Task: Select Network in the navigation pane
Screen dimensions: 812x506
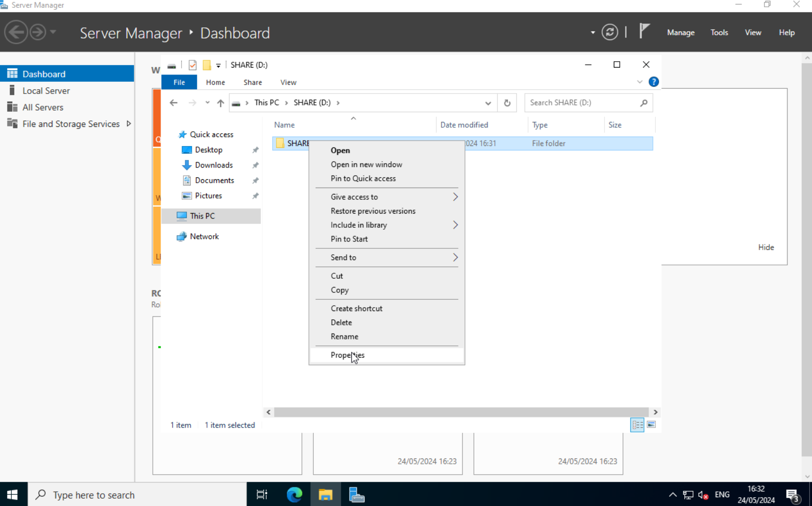Action: point(211,236)
